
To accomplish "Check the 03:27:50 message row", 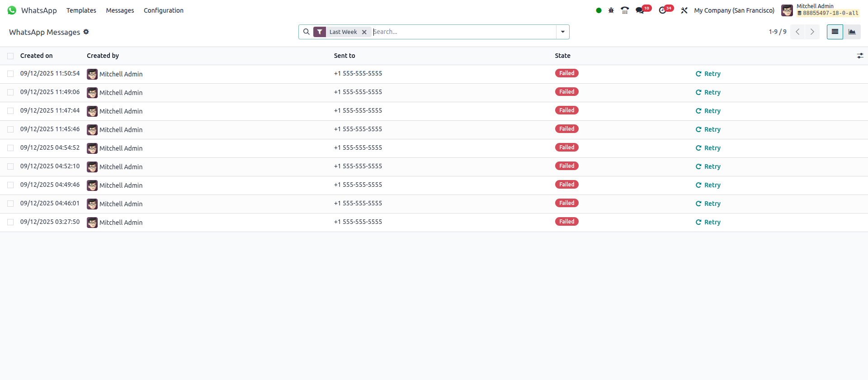I will point(10,222).
